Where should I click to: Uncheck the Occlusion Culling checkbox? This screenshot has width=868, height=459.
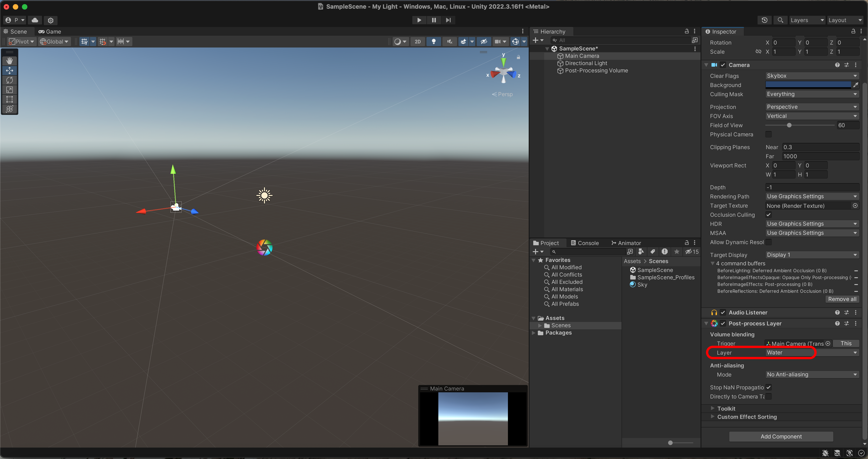(768, 215)
